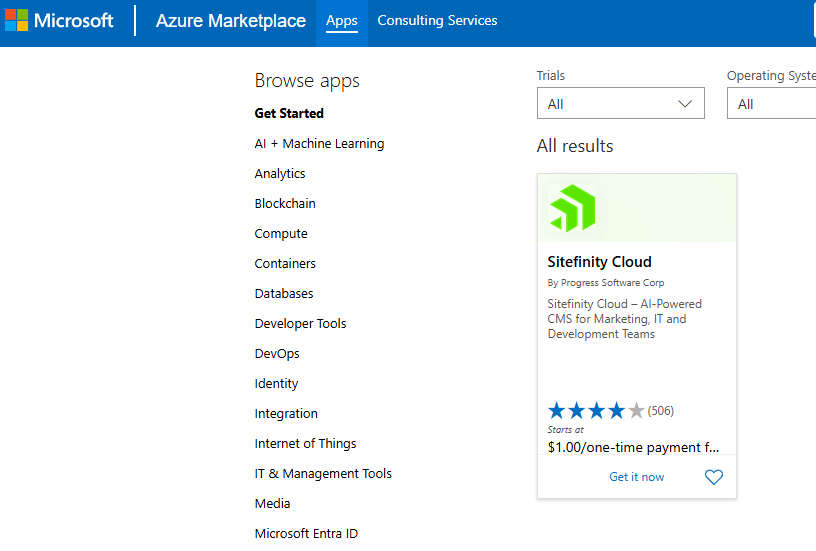
Task: Select DevOps category
Action: 277,354
